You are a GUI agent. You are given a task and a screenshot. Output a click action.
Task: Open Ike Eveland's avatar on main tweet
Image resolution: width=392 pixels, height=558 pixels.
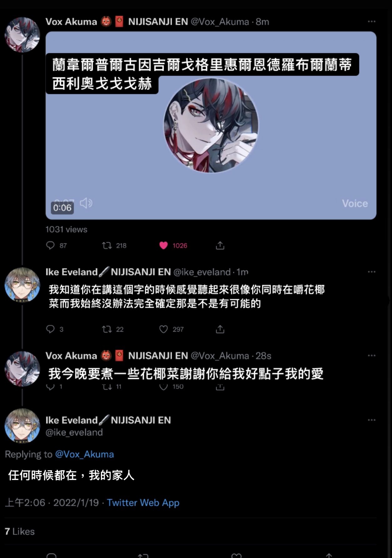(22, 426)
